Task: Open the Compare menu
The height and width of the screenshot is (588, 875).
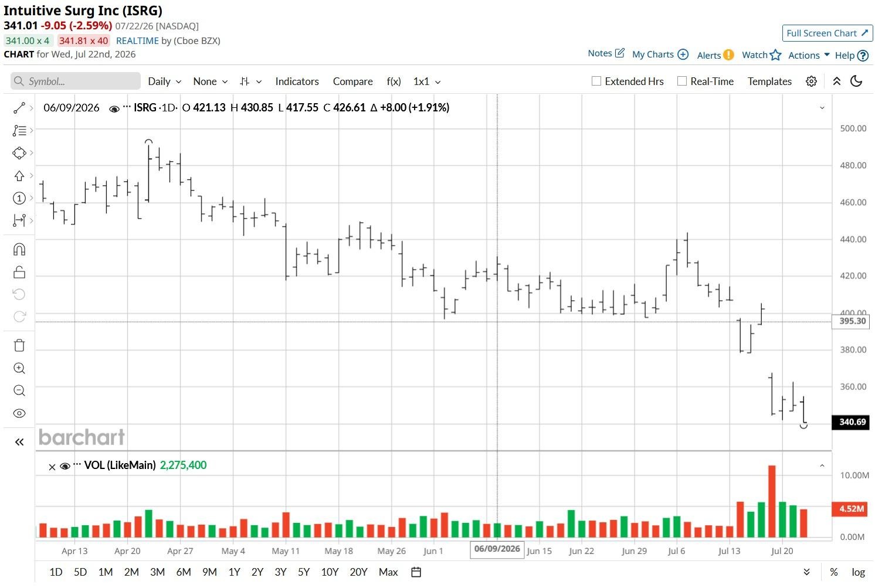Action: pyautogui.click(x=353, y=81)
